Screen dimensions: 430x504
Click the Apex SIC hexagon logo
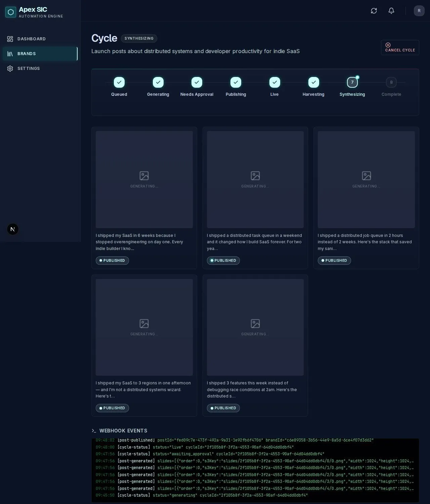pos(11,12)
